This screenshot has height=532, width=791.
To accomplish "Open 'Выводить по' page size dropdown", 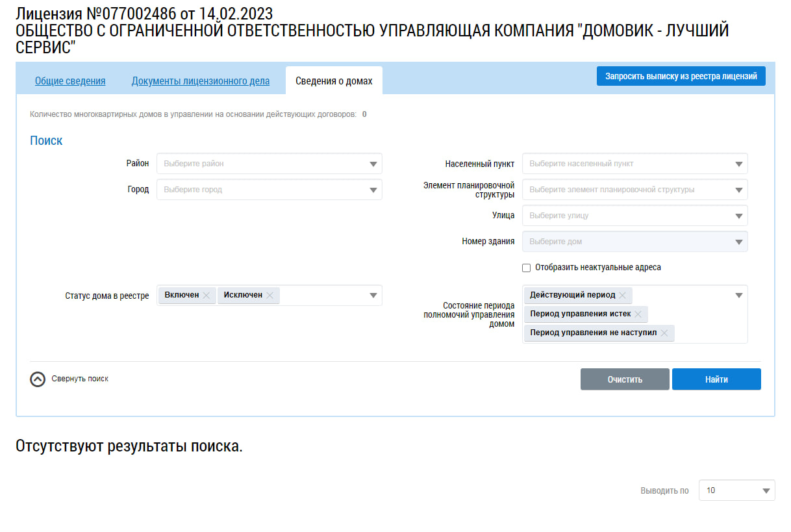I will 736,490.
